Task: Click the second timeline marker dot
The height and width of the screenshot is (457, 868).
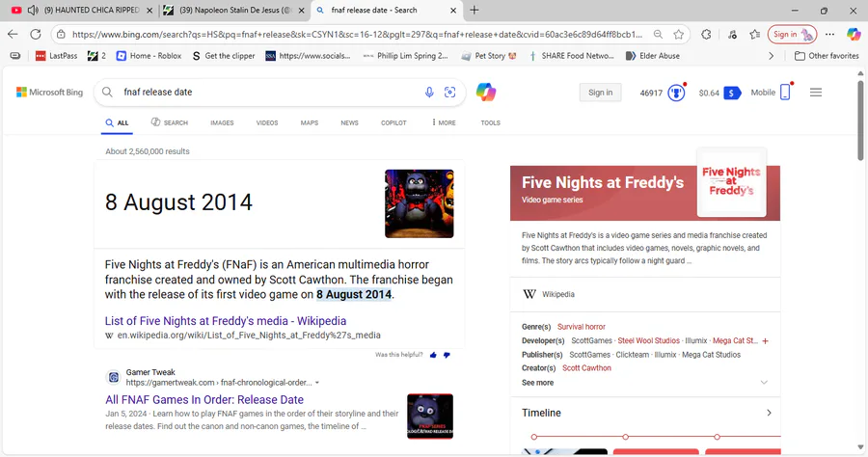Action: point(625,437)
